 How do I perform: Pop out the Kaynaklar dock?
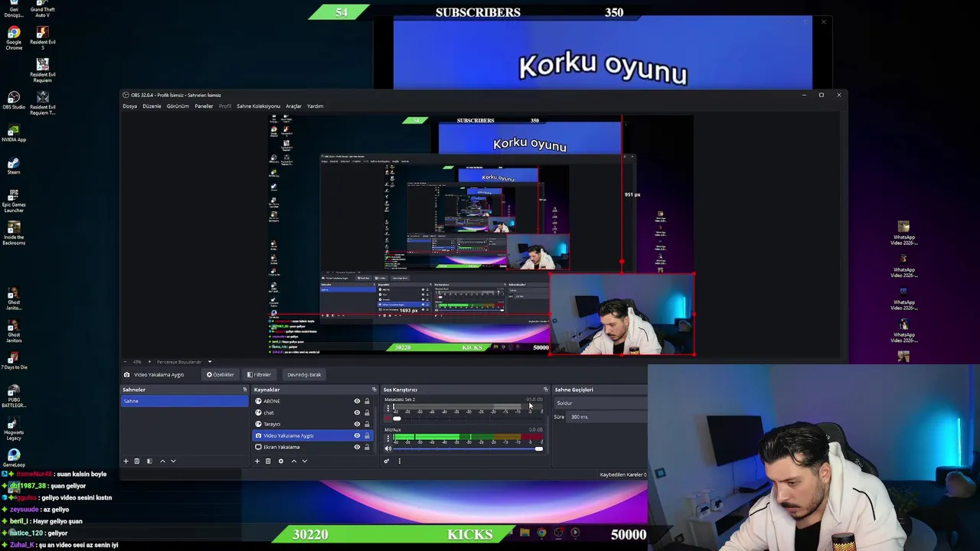point(374,390)
